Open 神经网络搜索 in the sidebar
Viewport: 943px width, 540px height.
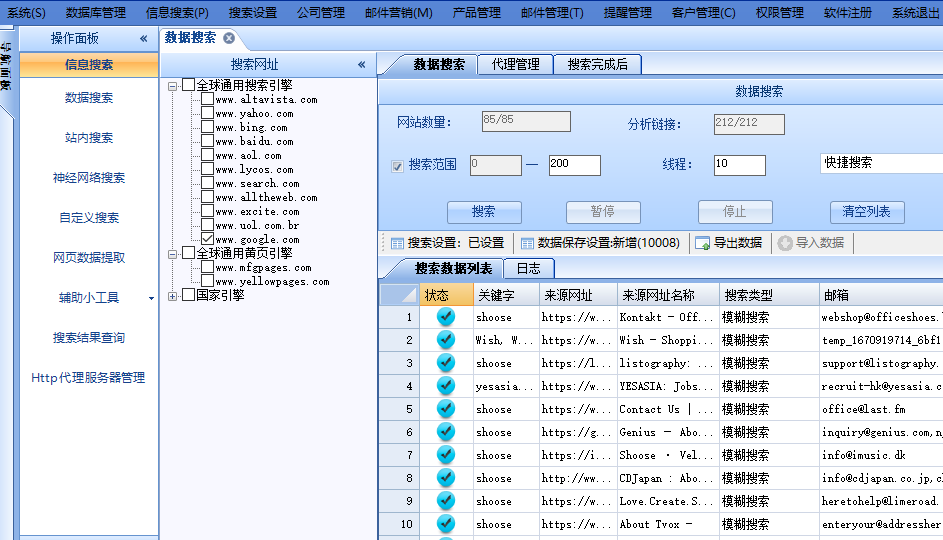(x=89, y=177)
